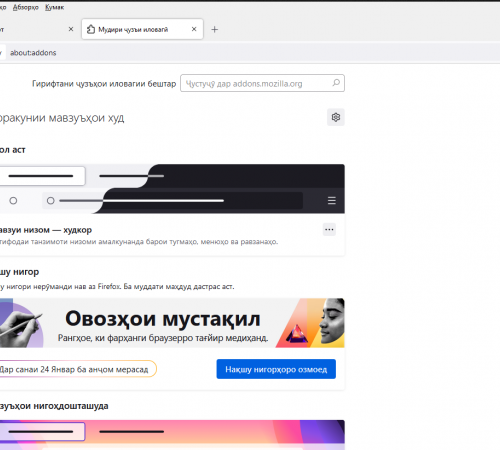Open the three-dot menu of system theme
Viewport: 500px width, 450px height.
(x=329, y=230)
